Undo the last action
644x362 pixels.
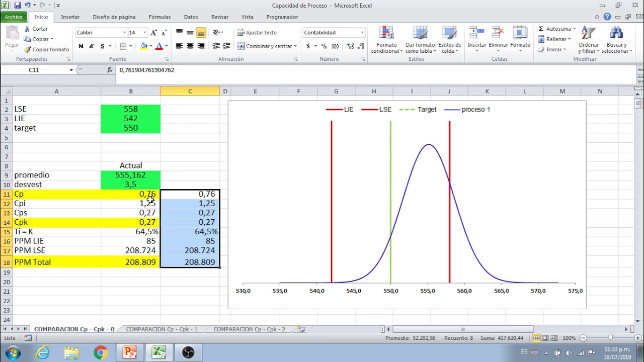pos(28,5)
